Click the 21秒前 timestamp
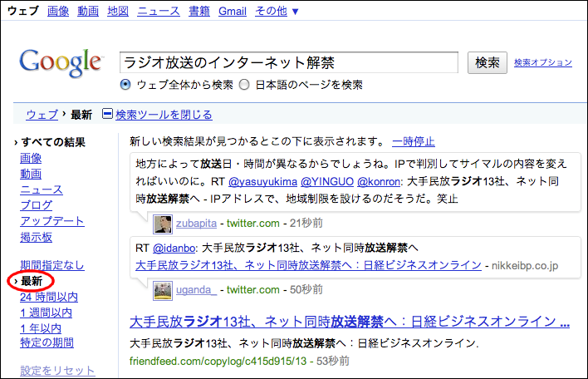This screenshot has height=379, width=588. 306,224
